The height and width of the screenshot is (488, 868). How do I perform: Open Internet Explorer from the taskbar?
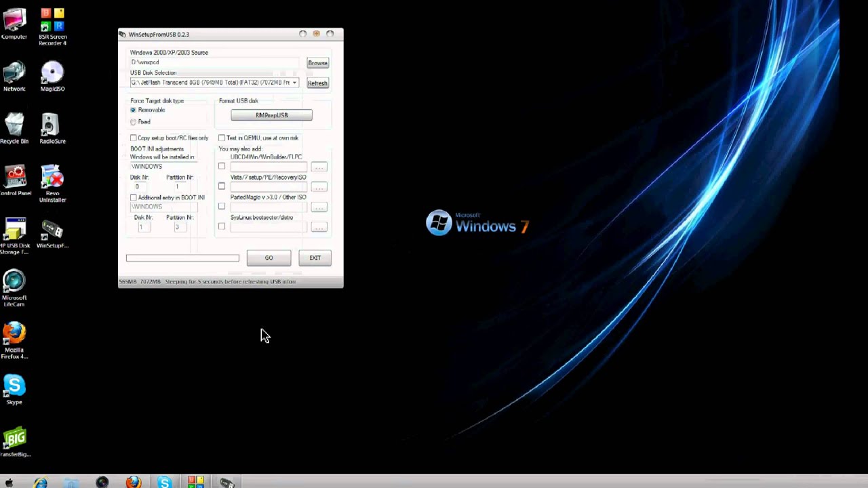(x=41, y=482)
